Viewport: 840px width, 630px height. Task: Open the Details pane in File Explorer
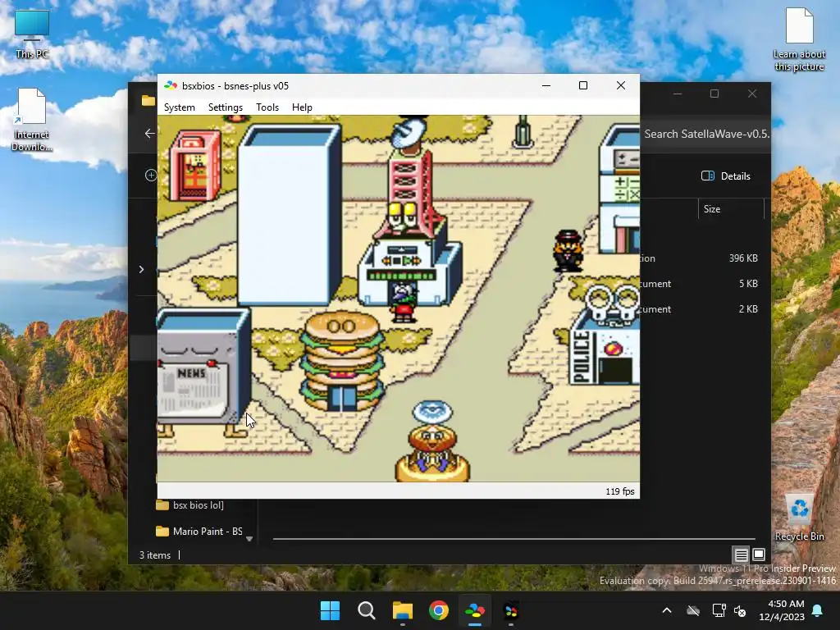tap(726, 176)
